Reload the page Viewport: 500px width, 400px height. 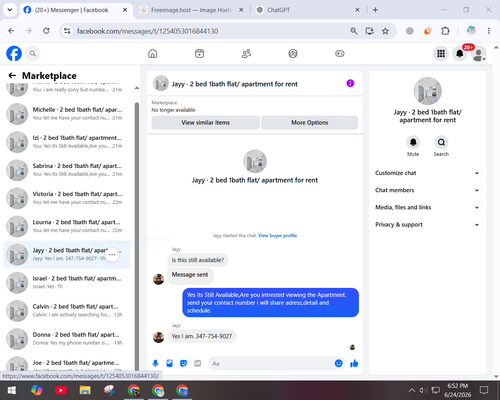coord(46,31)
